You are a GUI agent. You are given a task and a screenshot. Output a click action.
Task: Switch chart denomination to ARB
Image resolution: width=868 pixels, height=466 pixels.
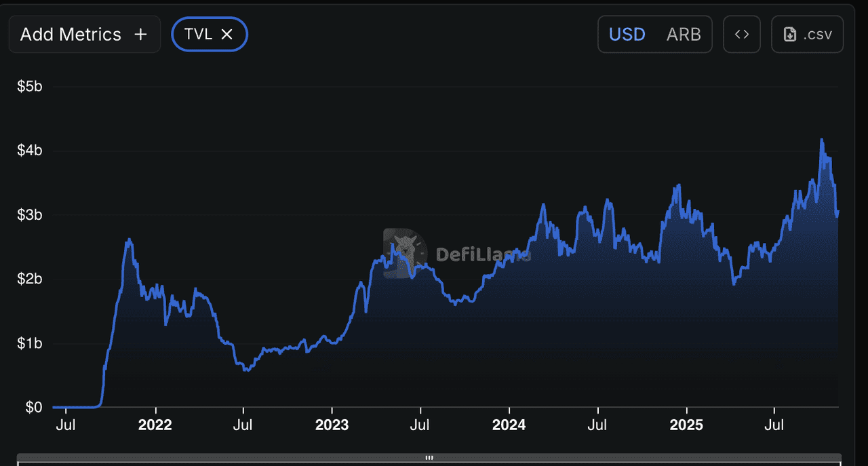(x=684, y=35)
